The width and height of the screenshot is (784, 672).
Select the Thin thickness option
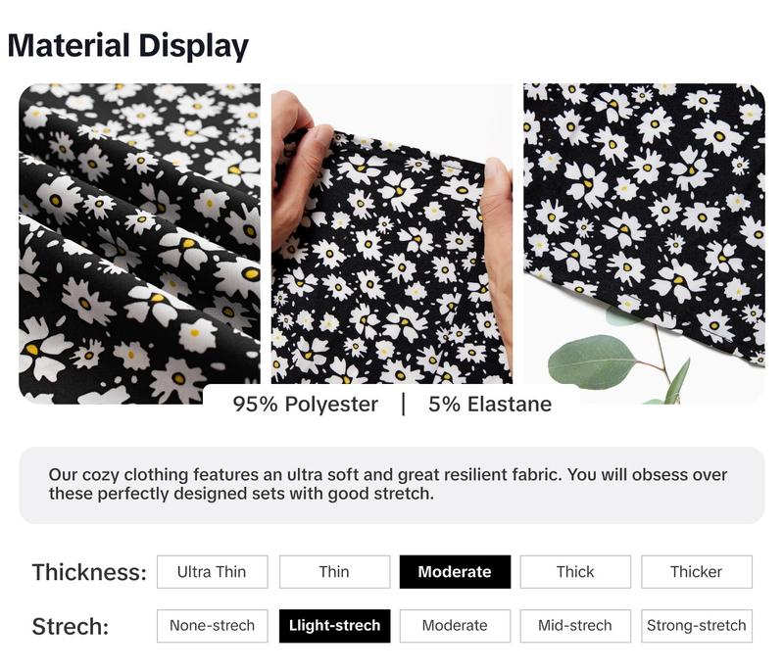(x=334, y=571)
